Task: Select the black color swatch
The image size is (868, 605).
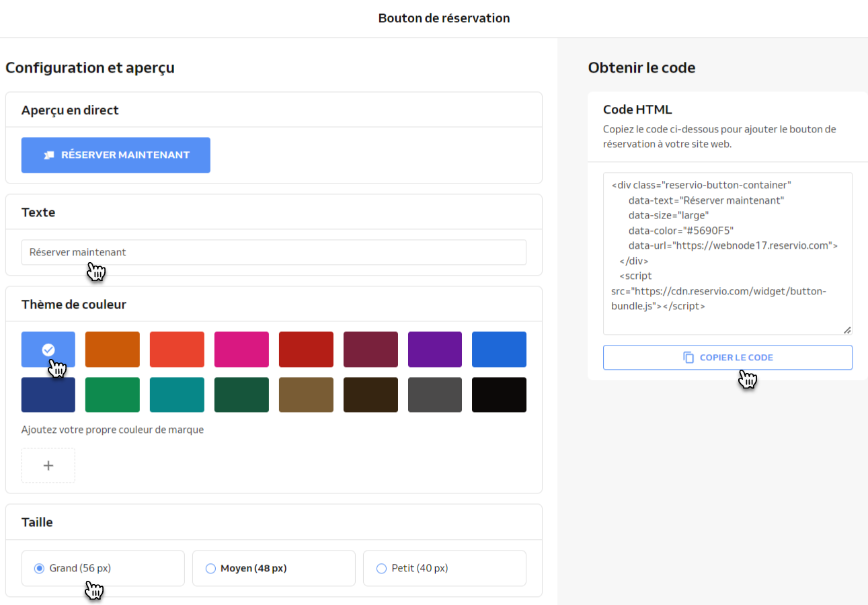Action: pyautogui.click(x=499, y=395)
